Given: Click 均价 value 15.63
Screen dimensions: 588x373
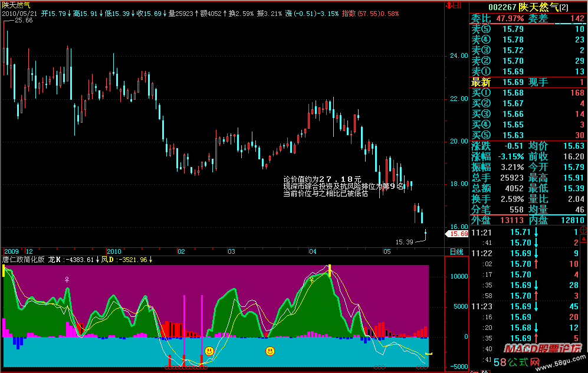Looking at the screenshot, I should click(574, 146).
